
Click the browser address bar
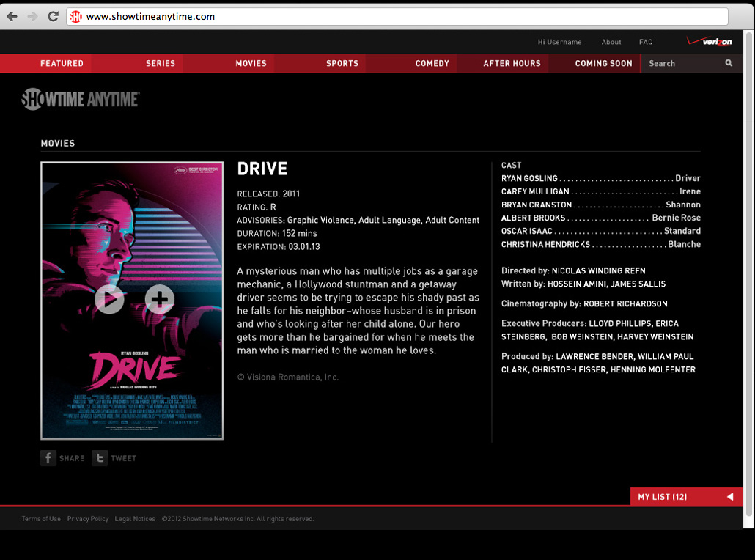tap(397, 16)
